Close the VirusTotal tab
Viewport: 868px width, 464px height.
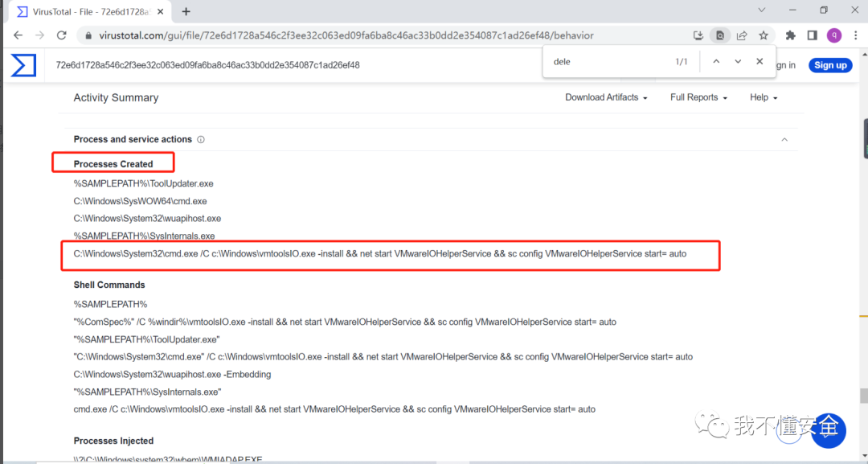[x=161, y=11]
